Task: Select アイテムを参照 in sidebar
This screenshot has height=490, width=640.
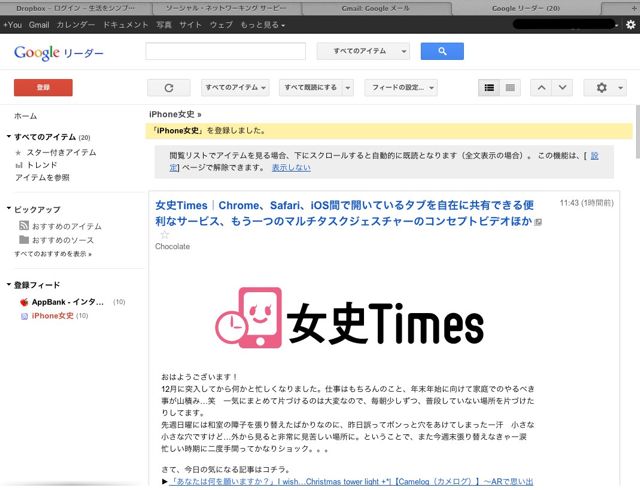Action: point(42,178)
